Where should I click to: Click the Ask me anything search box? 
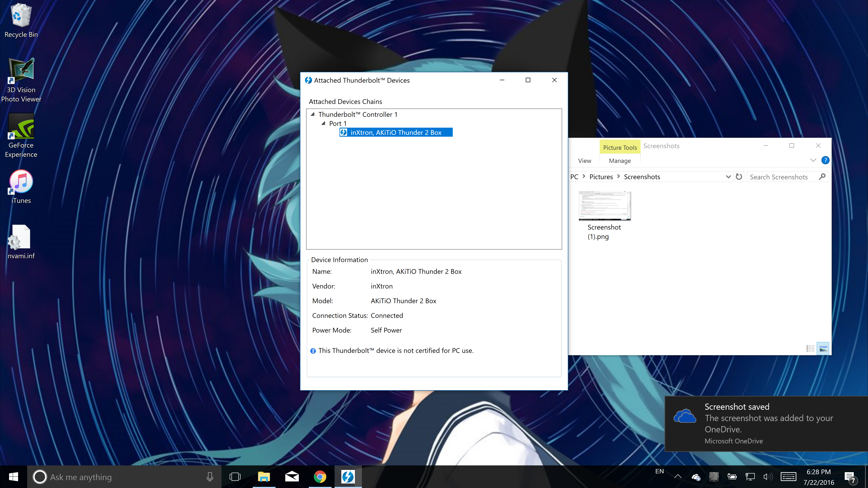click(x=125, y=477)
